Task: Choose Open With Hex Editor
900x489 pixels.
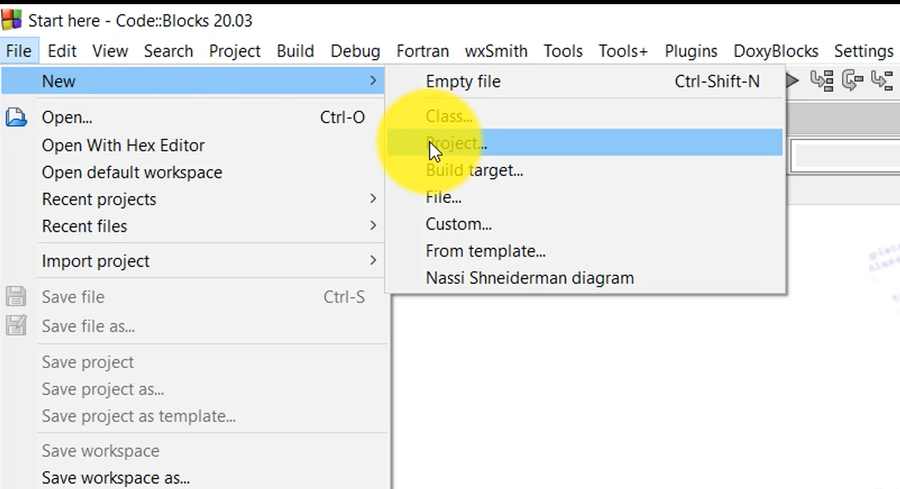Action: point(193,145)
